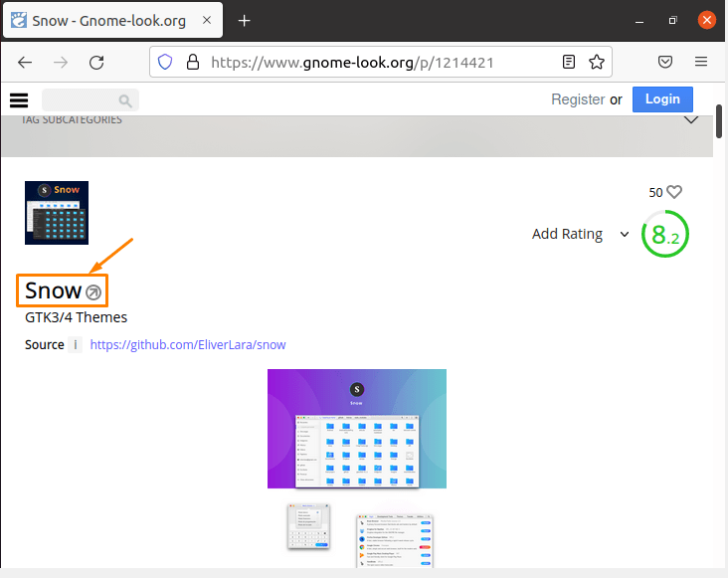Click the Login button
Screen dimensions: 728x578
tap(662, 99)
